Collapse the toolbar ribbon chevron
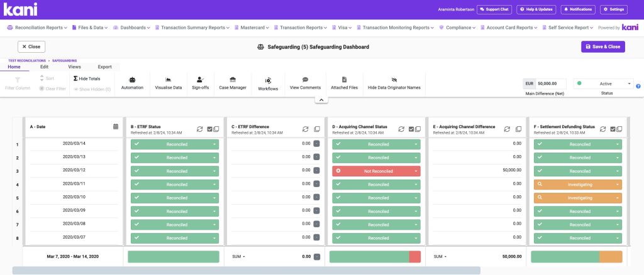 click(x=320, y=100)
